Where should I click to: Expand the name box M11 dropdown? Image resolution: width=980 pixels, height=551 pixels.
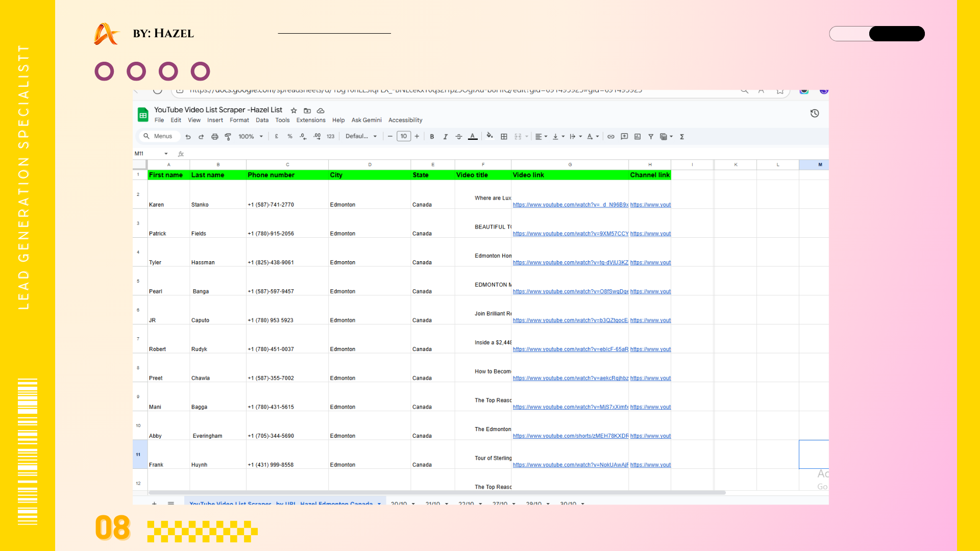tap(166, 154)
